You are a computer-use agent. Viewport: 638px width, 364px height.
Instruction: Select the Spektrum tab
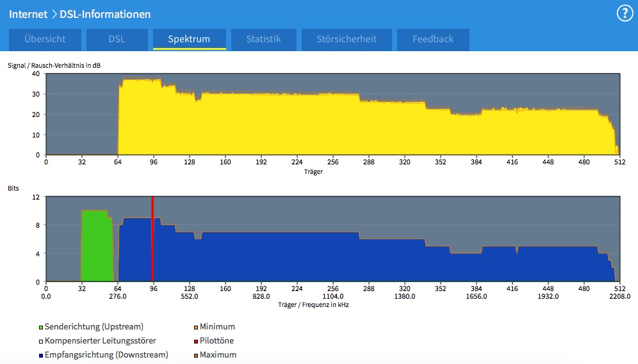click(189, 40)
